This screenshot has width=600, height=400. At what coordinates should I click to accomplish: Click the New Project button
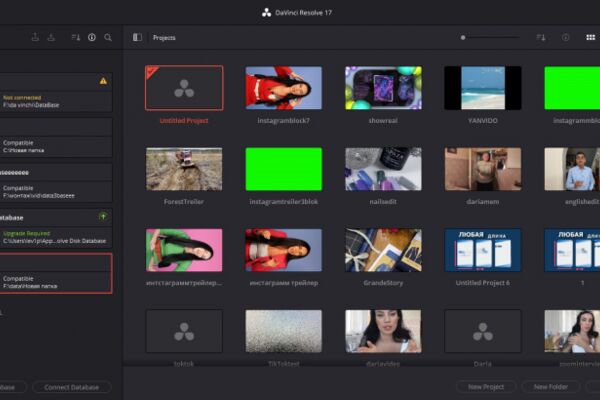(x=486, y=387)
